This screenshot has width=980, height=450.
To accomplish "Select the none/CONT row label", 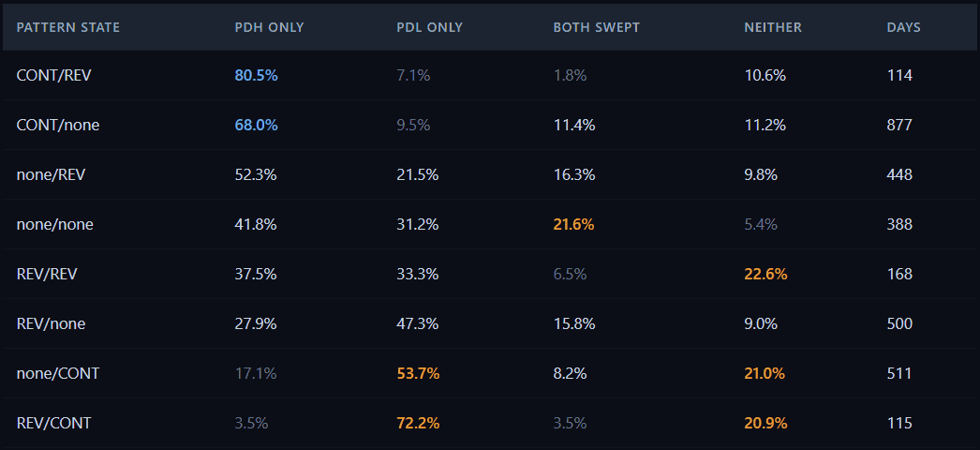I will coord(58,373).
